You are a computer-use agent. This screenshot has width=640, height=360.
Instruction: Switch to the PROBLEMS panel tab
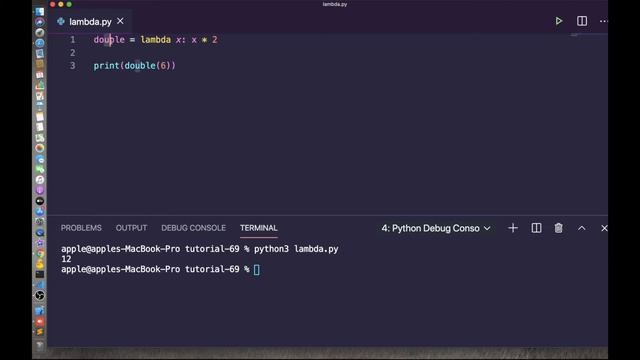pyautogui.click(x=81, y=228)
